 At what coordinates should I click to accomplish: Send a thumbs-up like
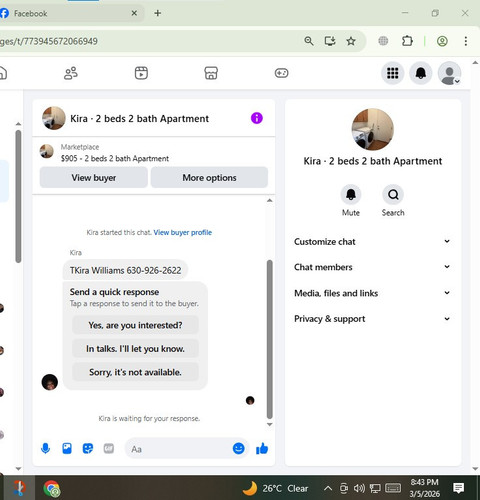262,449
